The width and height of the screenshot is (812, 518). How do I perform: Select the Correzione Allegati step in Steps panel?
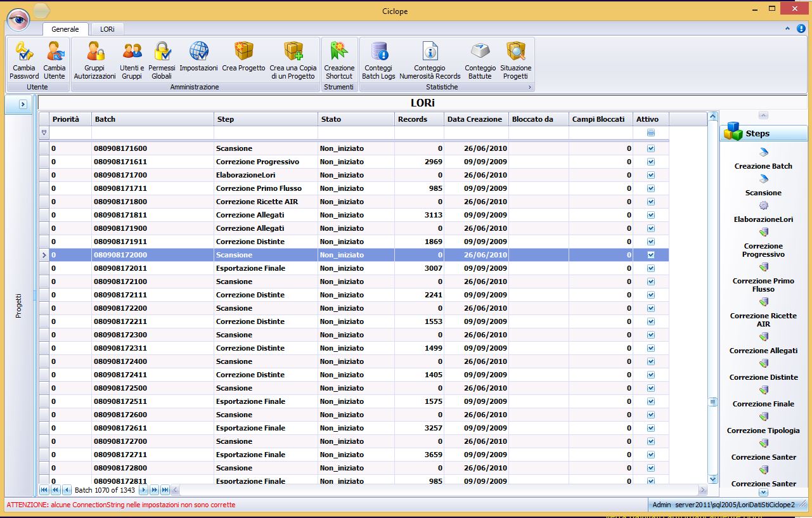pos(763,351)
